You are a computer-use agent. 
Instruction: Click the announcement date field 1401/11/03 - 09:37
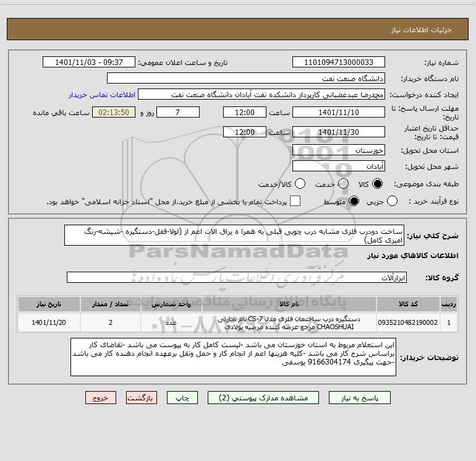[x=89, y=62]
